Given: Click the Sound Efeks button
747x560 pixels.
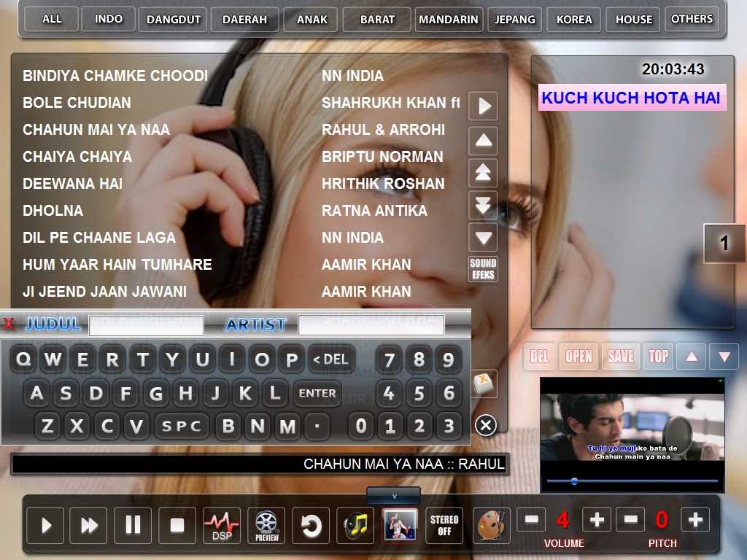Looking at the screenshot, I should pyautogui.click(x=483, y=269).
